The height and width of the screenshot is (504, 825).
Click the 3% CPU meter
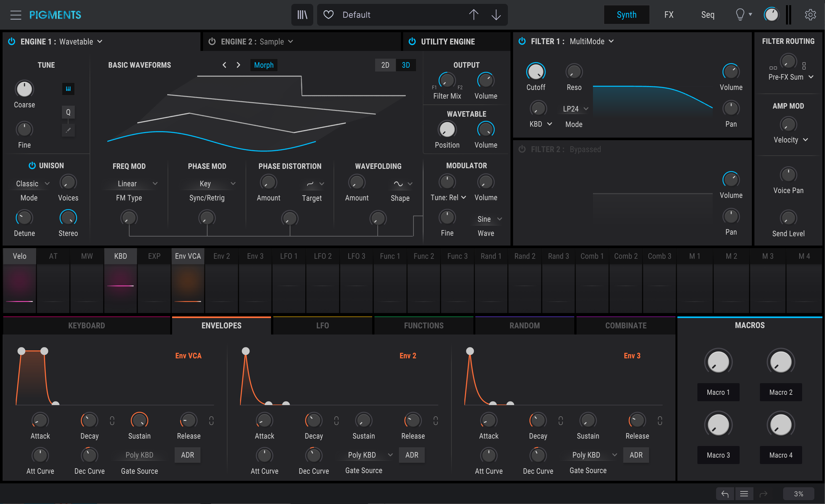pos(799,494)
